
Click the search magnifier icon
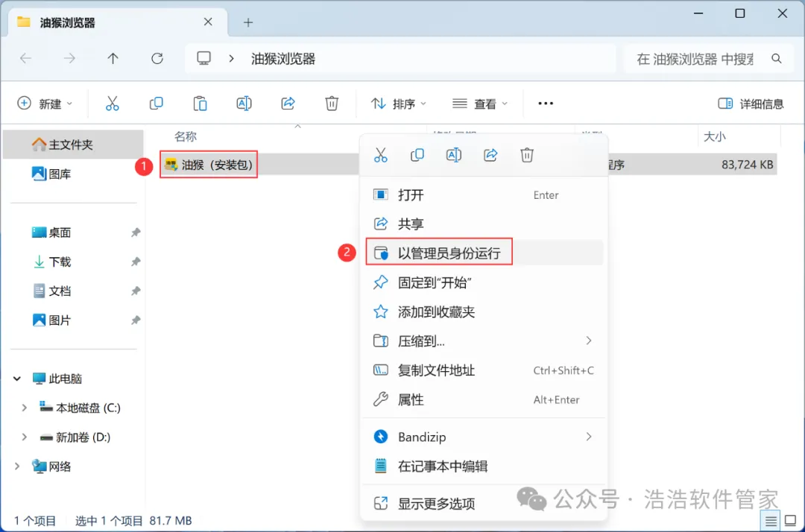click(x=776, y=59)
